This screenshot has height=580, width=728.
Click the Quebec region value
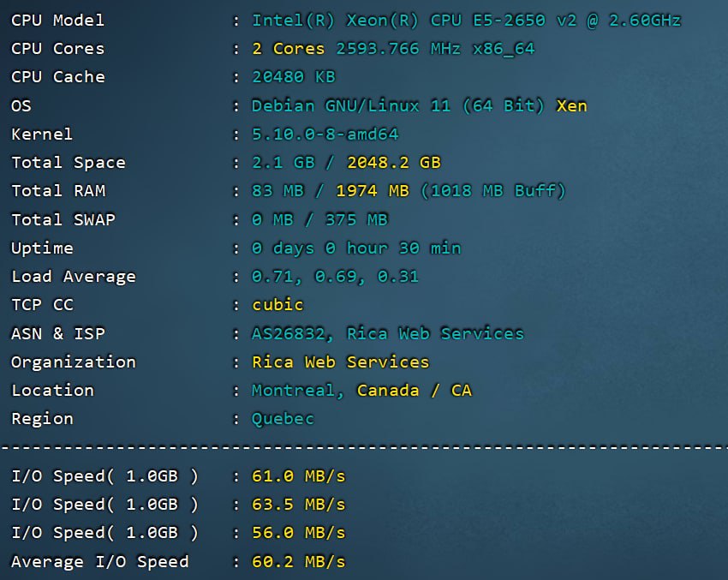[x=283, y=419]
